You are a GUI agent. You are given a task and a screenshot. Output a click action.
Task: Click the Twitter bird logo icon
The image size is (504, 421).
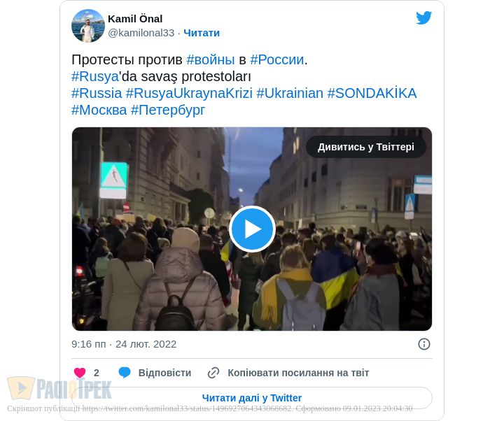click(x=423, y=18)
